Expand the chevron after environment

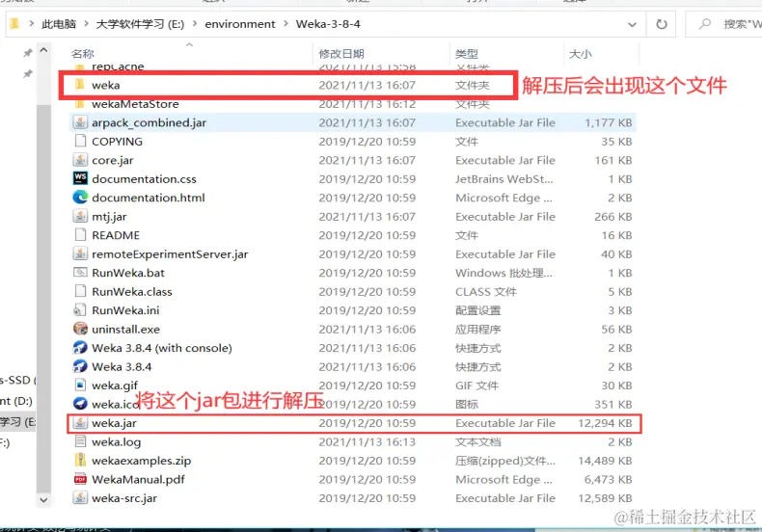click(286, 24)
